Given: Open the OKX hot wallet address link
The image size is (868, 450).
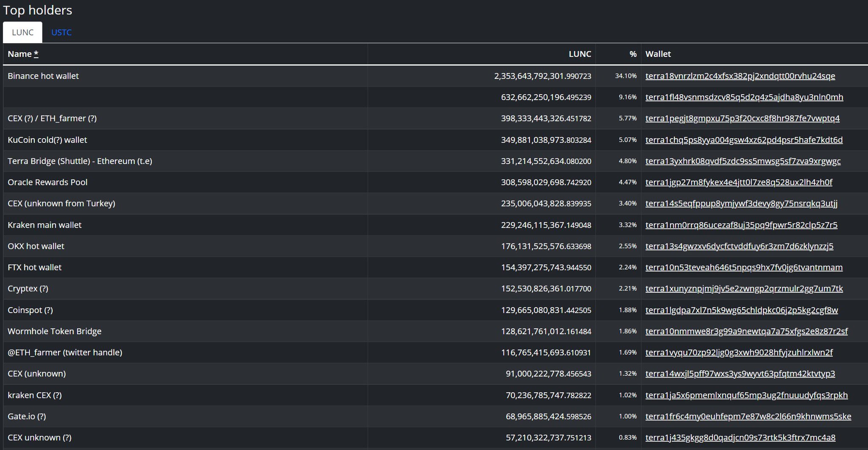Looking at the screenshot, I should (x=739, y=246).
